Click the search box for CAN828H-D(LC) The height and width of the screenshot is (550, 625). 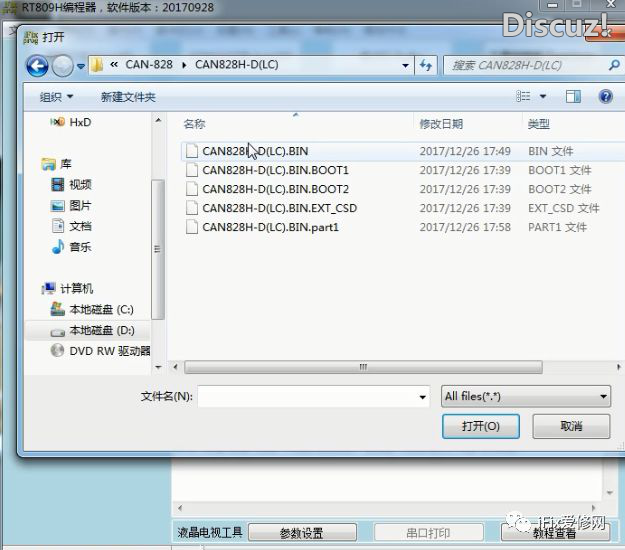click(525, 65)
